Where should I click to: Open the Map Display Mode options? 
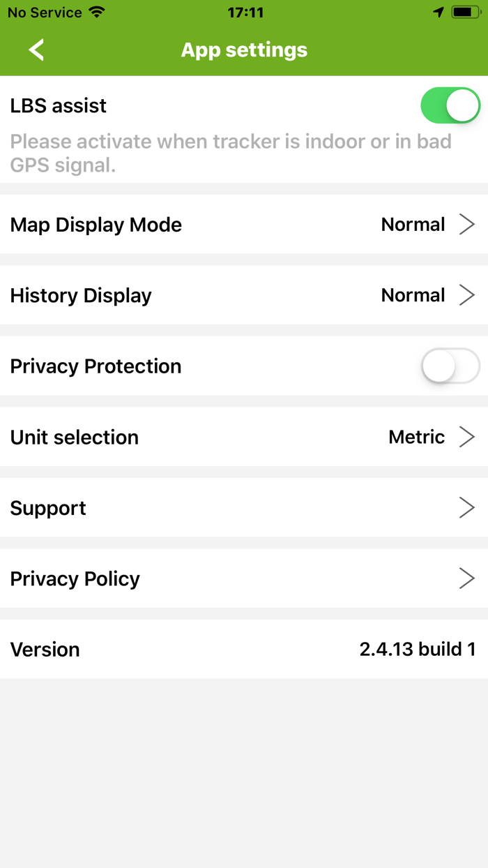coord(244,224)
